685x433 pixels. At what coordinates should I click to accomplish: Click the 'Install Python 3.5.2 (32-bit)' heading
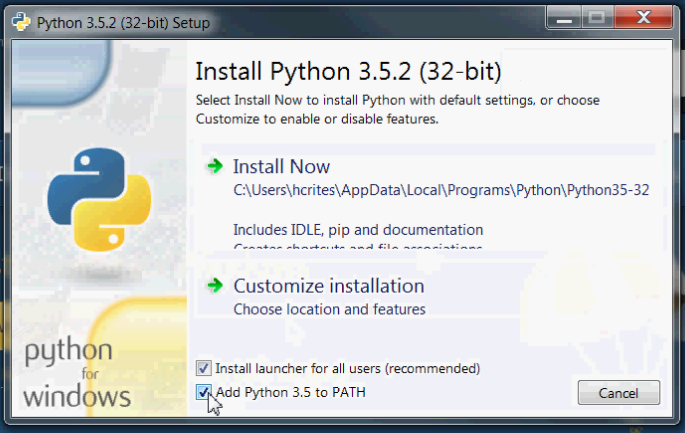[x=348, y=72]
